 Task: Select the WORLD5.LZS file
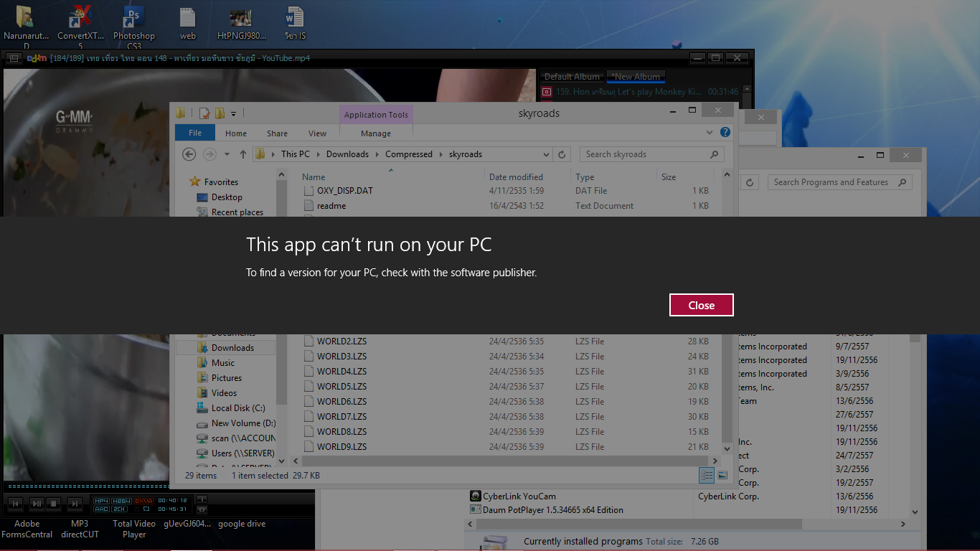tap(341, 387)
